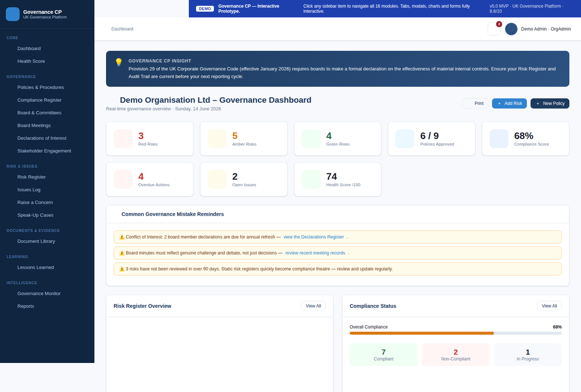Click 'Demo Organisation Ltd – Governance Dashboard' title

(x=215, y=100)
